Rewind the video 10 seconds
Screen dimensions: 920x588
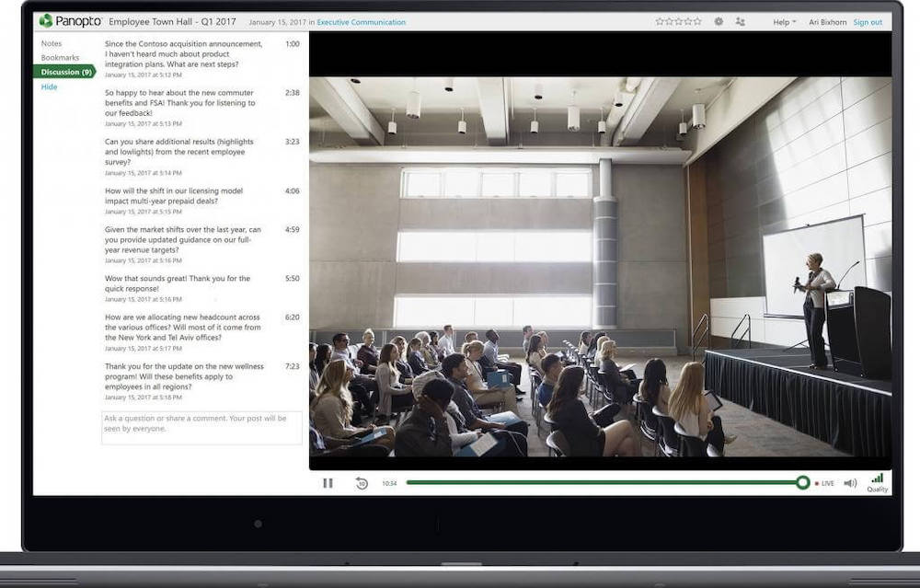tap(362, 483)
